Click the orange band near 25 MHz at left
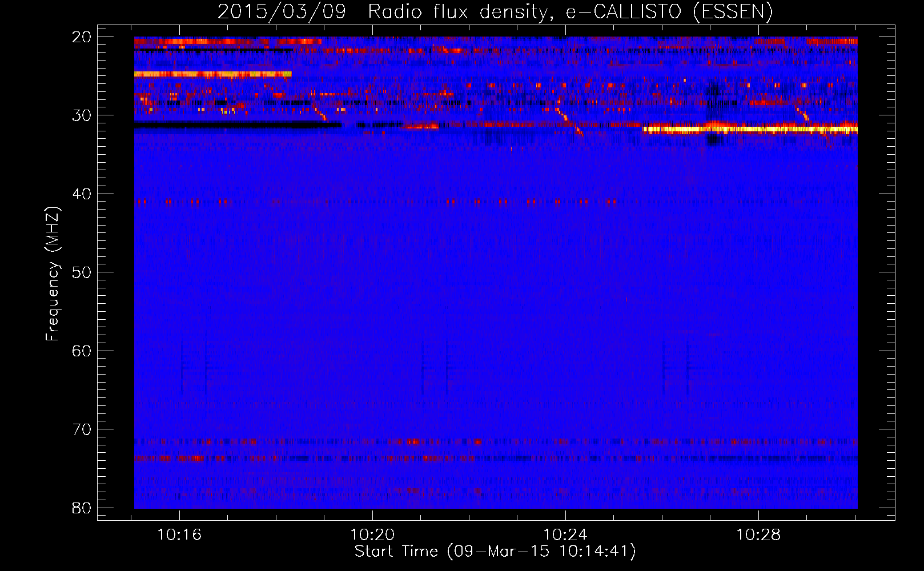Screen dimensions: 924x571 click(x=213, y=74)
